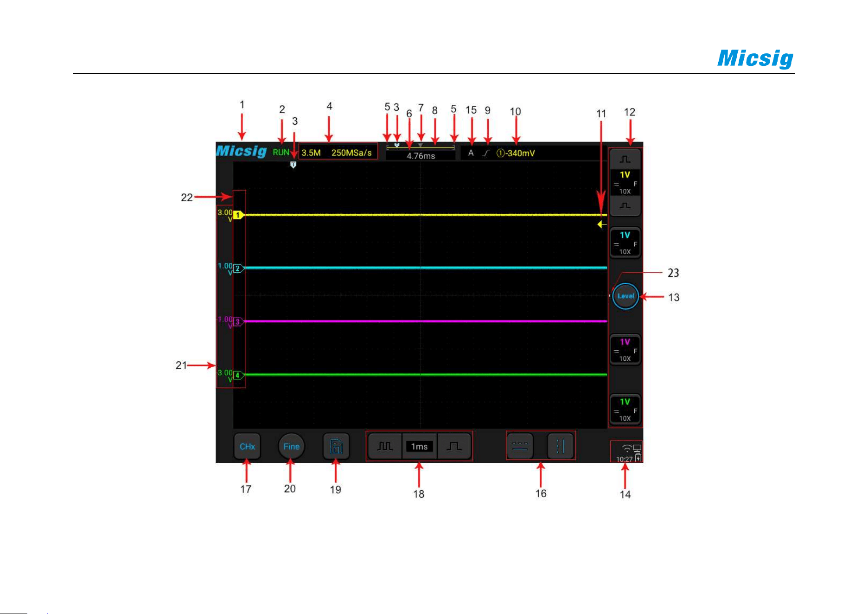The height and width of the screenshot is (614, 868).
Task: Tap the horizontal cursor lines icon
Action: tap(520, 446)
